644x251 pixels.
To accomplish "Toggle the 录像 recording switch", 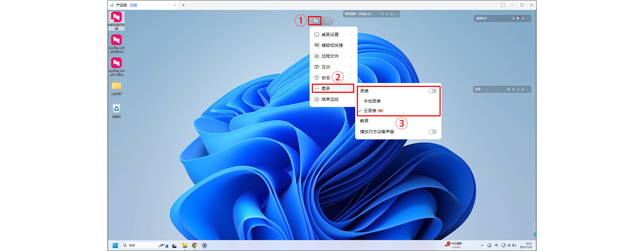I will click(432, 91).
